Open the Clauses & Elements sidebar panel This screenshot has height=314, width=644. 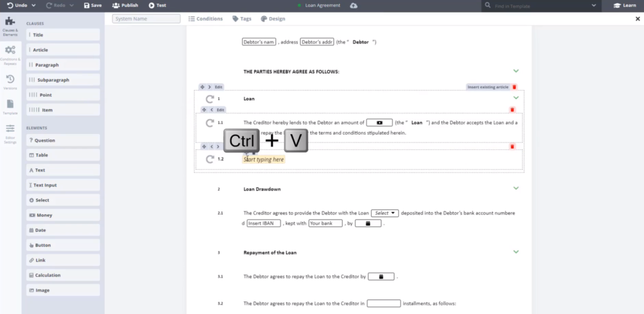tap(10, 23)
